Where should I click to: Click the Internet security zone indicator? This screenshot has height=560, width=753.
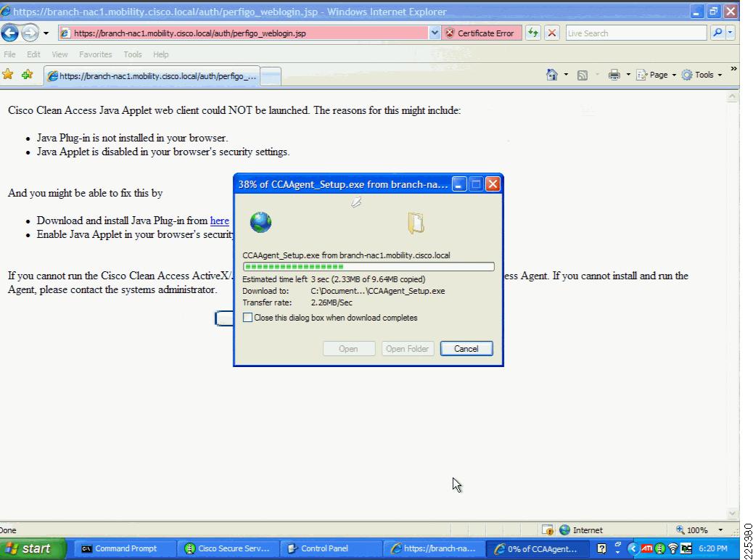pyautogui.click(x=580, y=530)
